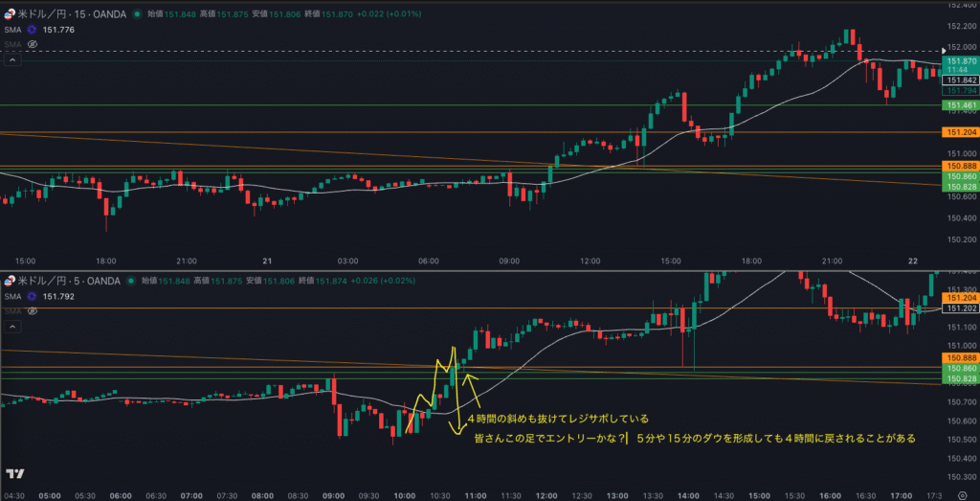980x501 pixels.
Task: Show the hidden SMA on the 5-minute chart
Action: point(33,311)
